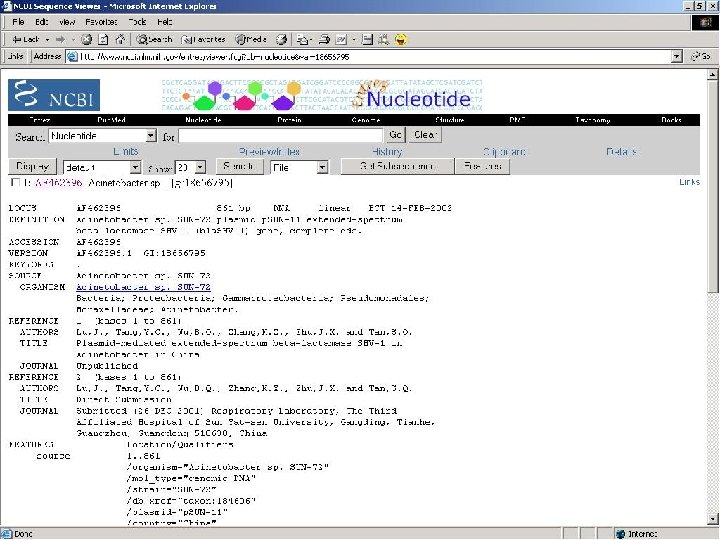
Task: Click the vertical scrollbar up arrow
Action: 713,74
